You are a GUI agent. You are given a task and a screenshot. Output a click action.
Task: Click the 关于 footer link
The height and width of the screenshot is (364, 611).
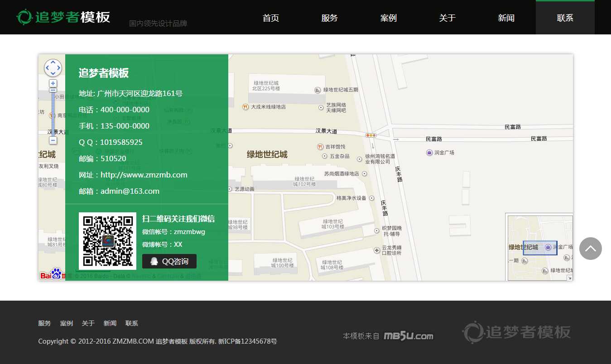click(x=88, y=323)
